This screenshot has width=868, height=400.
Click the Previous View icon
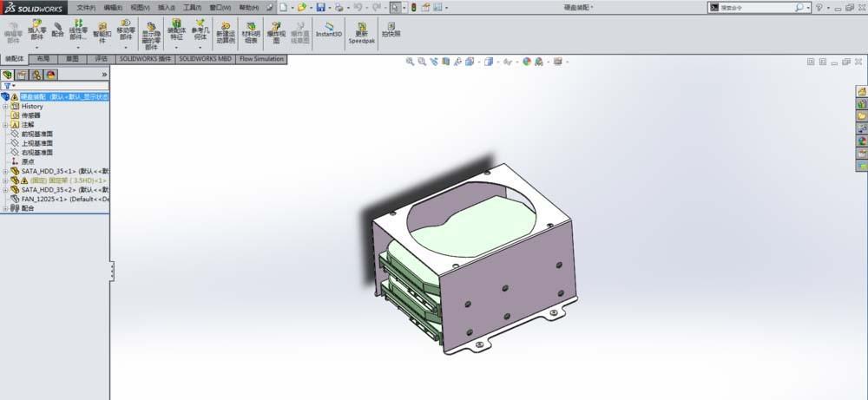click(434, 62)
